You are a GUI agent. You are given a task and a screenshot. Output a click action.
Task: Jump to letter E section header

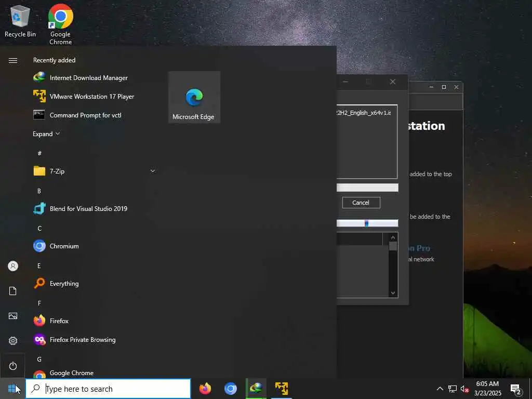click(39, 265)
